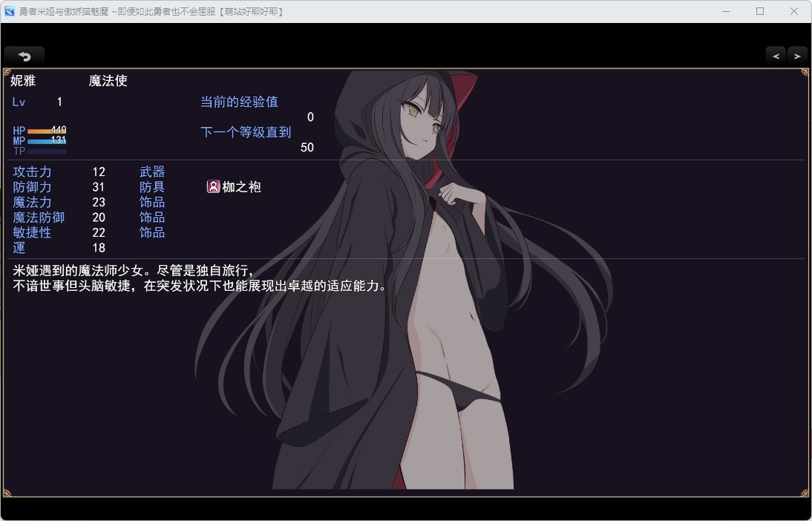Click the 敏捷性 stat label

(x=32, y=232)
